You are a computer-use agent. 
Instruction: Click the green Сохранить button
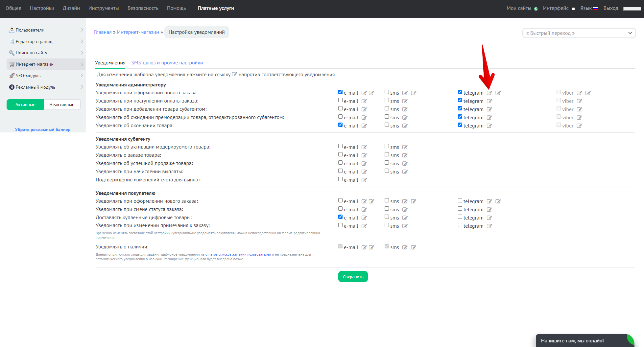(353, 277)
